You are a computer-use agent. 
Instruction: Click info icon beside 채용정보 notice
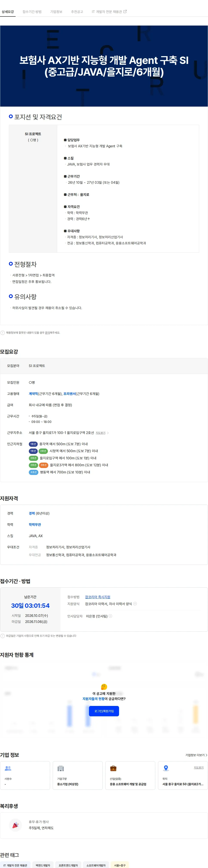(3, 333)
